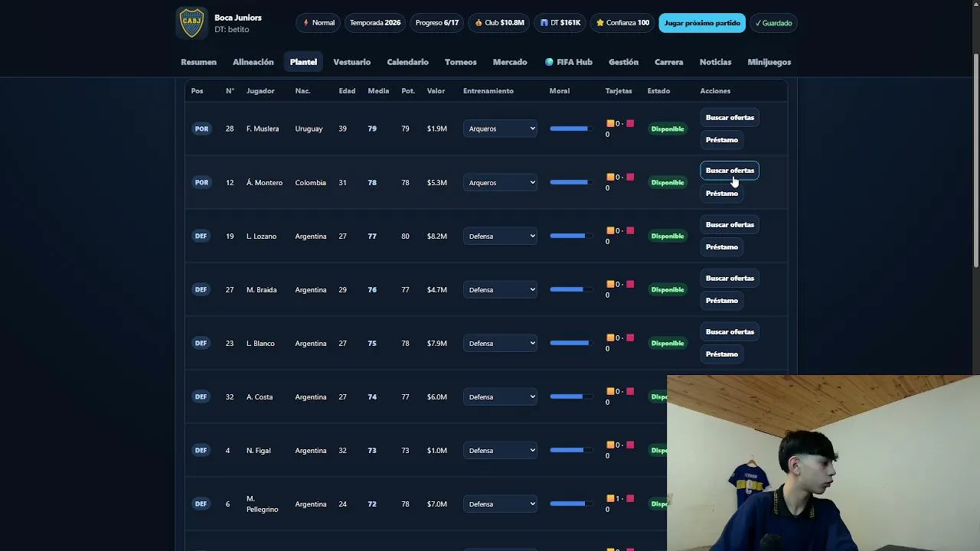Click the Temporada 2026 pill
Image resolution: width=980 pixels, height=551 pixels.
point(375,23)
